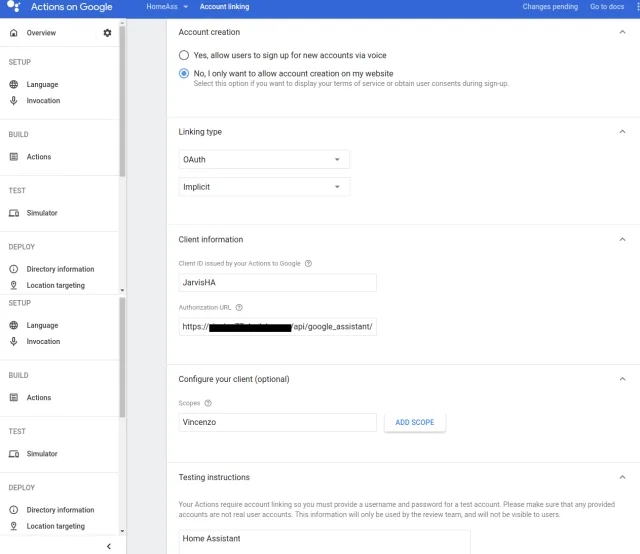This screenshot has width=640, height=554.
Task: Open help icon next to Authorization URL label
Action: coord(239,307)
